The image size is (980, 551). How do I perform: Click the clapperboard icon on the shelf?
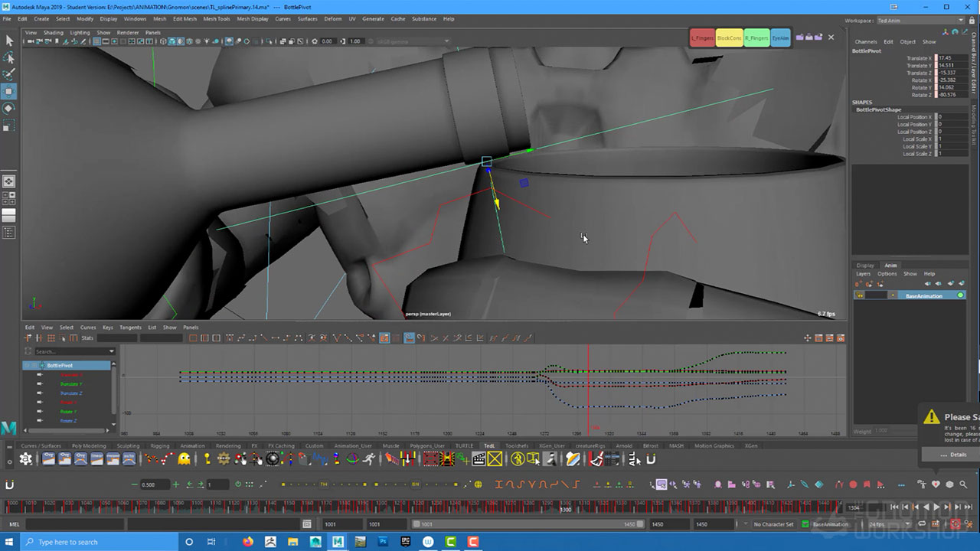click(x=479, y=459)
